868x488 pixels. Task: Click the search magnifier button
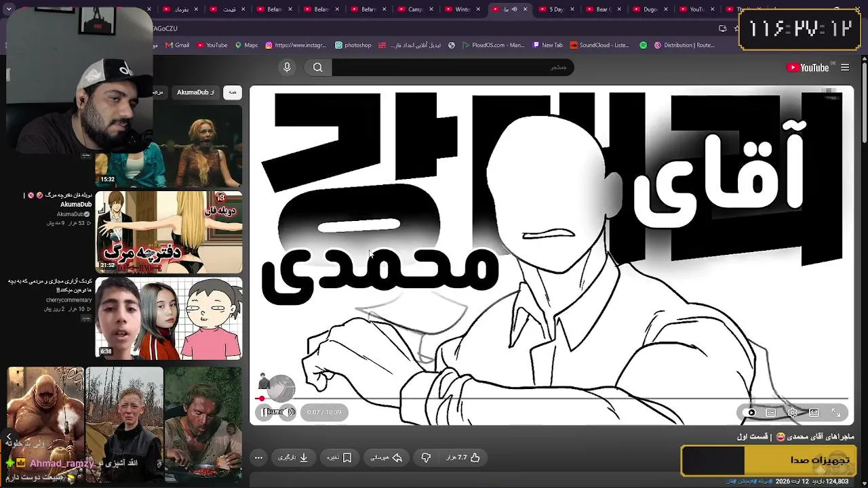317,67
